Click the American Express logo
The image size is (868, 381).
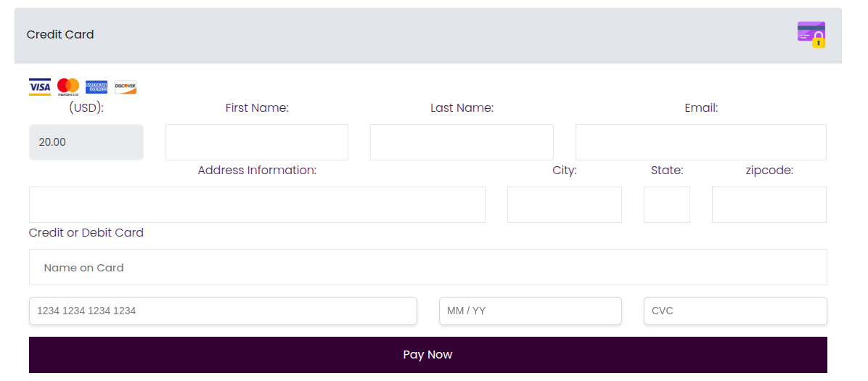pos(97,87)
